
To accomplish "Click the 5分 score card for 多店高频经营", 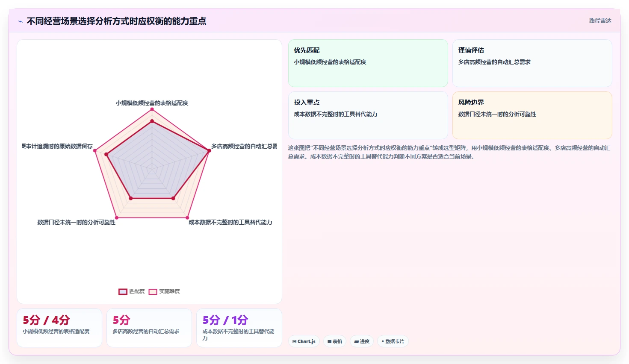I will point(149,328).
